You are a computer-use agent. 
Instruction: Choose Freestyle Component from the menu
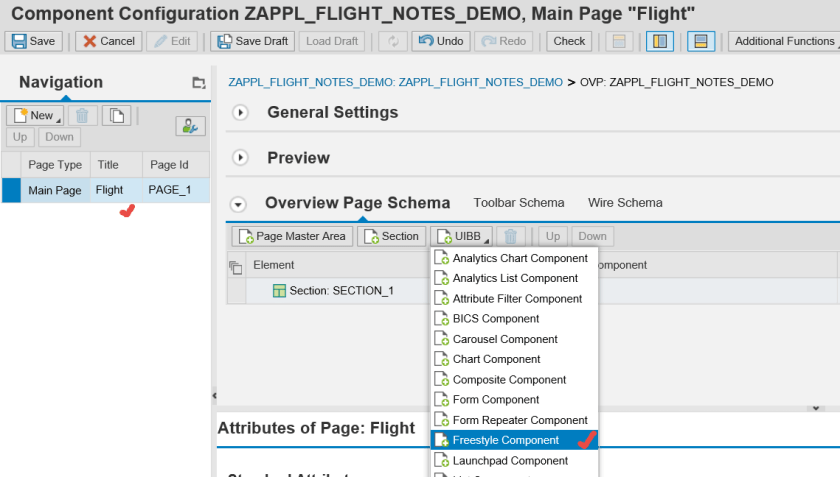tap(505, 440)
